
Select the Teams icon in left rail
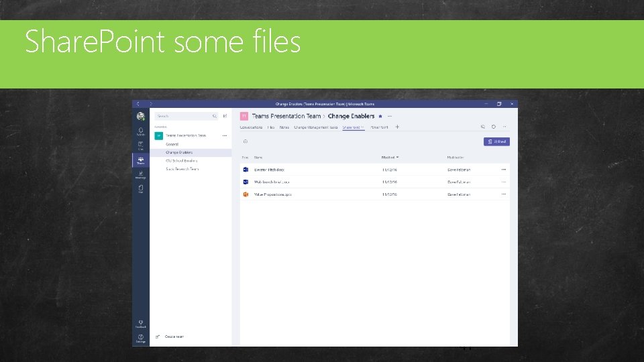140,160
